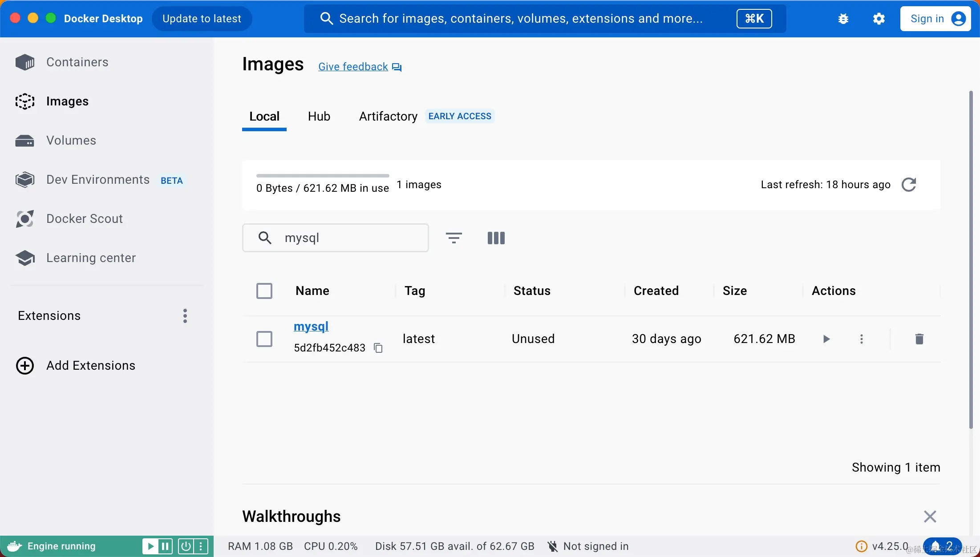Copy the mysql image ID
980x557 pixels.
coord(378,348)
